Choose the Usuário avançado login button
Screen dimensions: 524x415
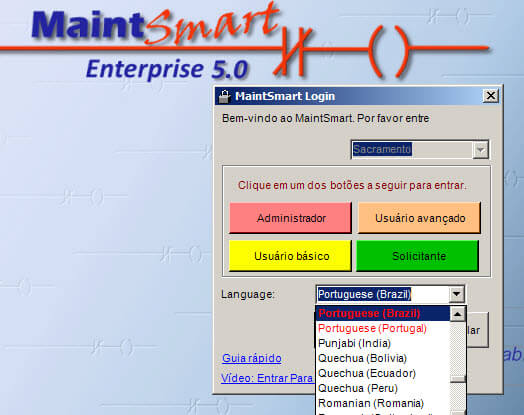(419, 218)
